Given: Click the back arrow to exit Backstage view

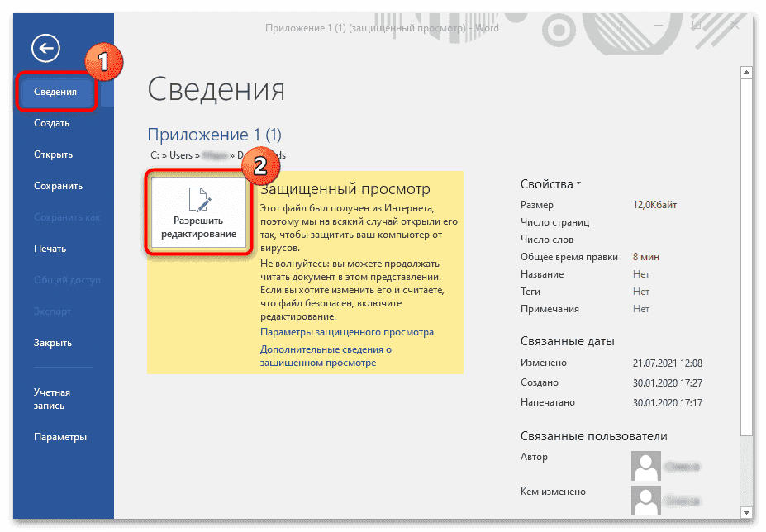Looking at the screenshot, I should coord(45,48).
